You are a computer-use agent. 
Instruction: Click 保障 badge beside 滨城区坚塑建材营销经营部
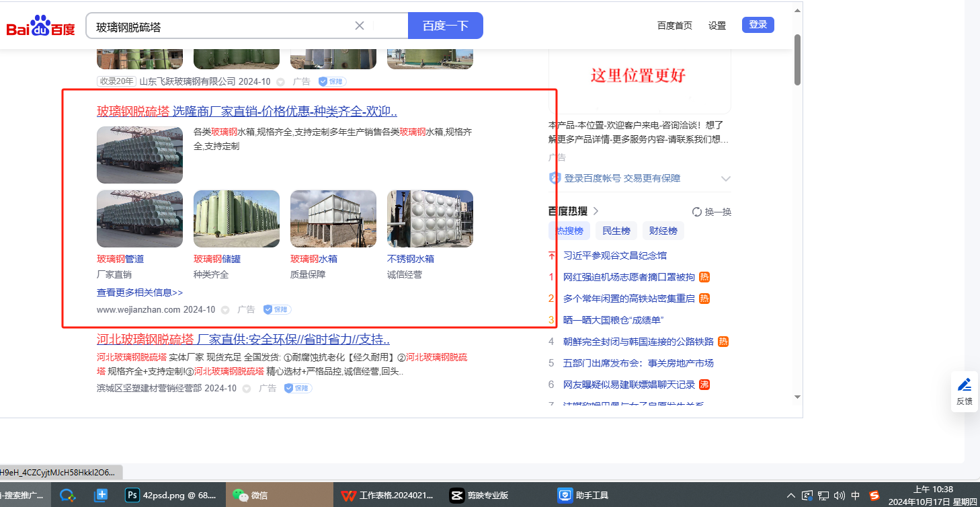pyautogui.click(x=298, y=389)
